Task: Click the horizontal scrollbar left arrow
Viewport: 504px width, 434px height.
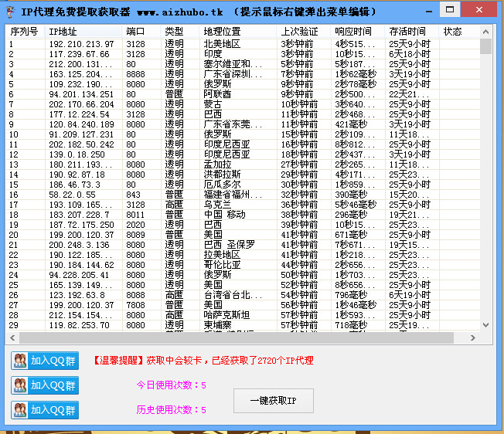Action: 12,337
